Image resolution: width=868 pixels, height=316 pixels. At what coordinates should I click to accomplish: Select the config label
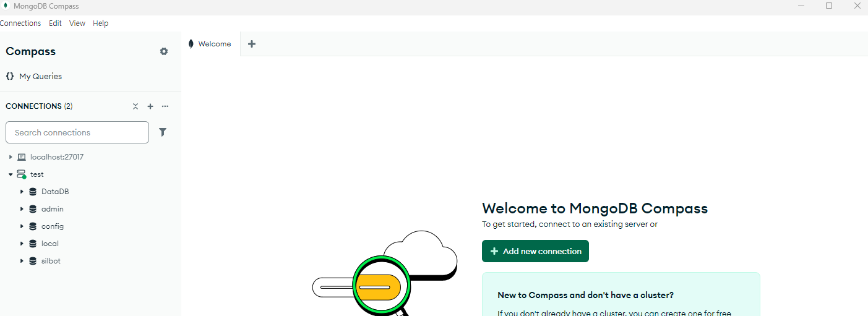(53, 226)
